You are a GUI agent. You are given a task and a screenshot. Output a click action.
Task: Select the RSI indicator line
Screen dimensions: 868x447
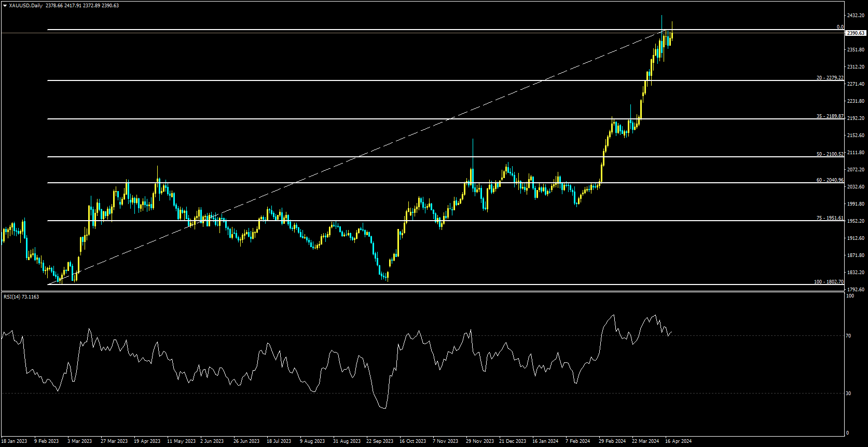336,361
